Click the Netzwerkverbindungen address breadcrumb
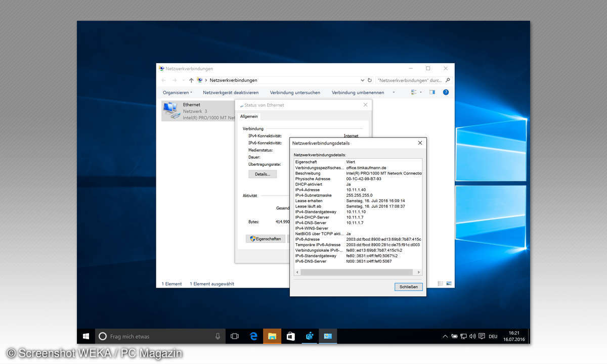This screenshot has width=607, height=364. pyautogui.click(x=233, y=80)
